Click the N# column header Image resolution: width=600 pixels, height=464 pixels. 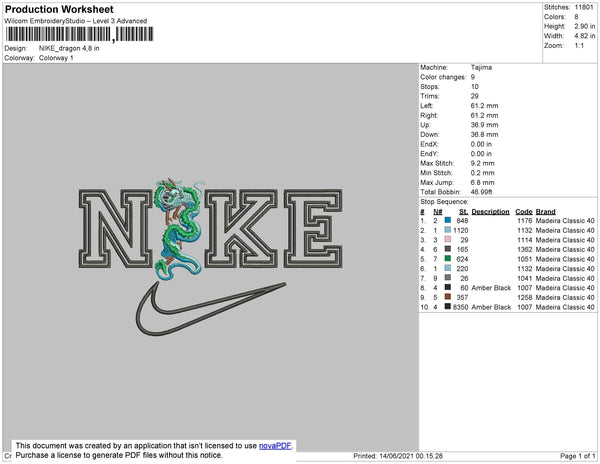point(437,212)
